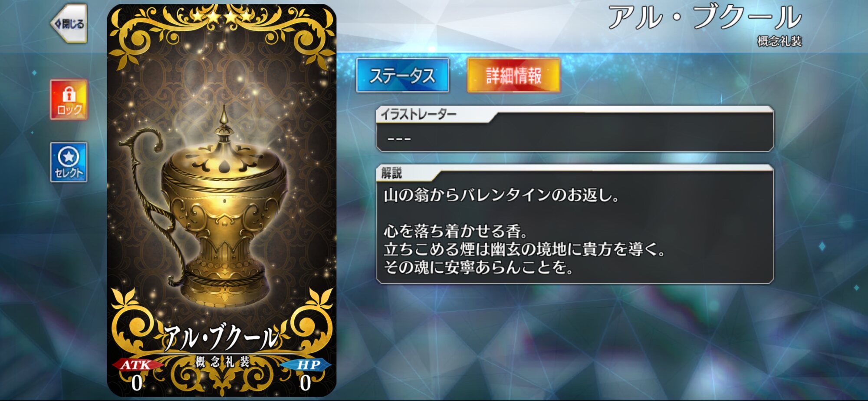Viewport: 868px width, 401px height.
Task: Open the 詳細情報 tab
Action: click(x=514, y=76)
